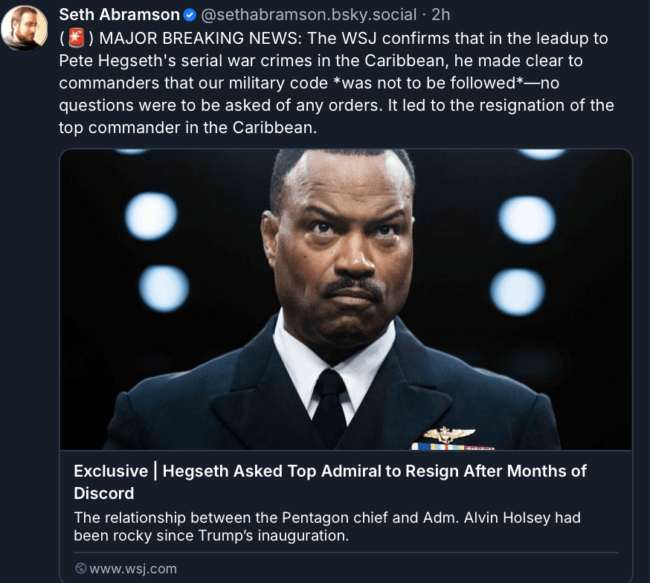Click the red siren emoji in the post
This screenshot has height=583, width=650.
(76, 38)
